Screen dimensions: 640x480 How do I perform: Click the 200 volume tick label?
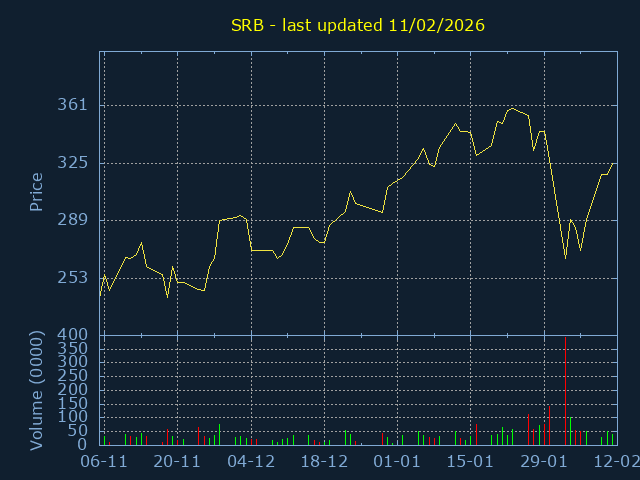pos(78,389)
